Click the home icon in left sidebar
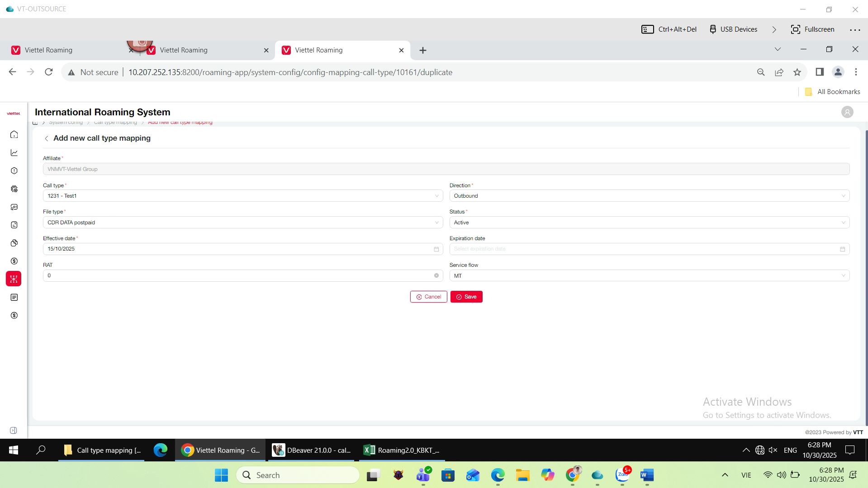Viewport: 868px width, 488px height. (14, 134)
